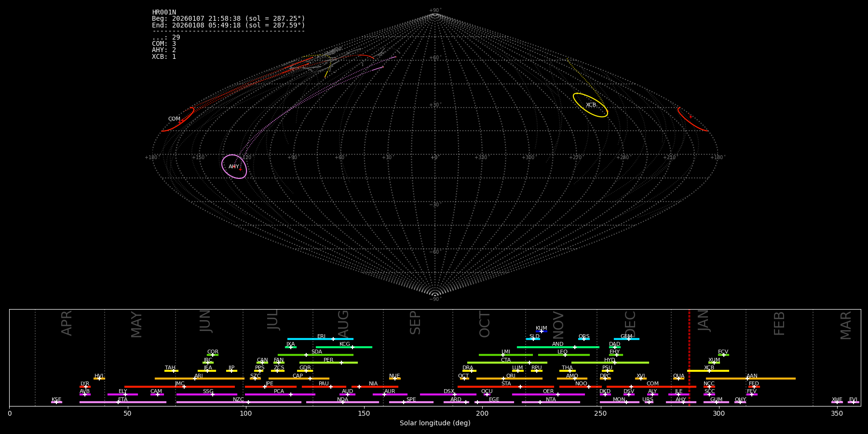
Task: Click the HYD shower label in timeline
Action: (610, 360)
